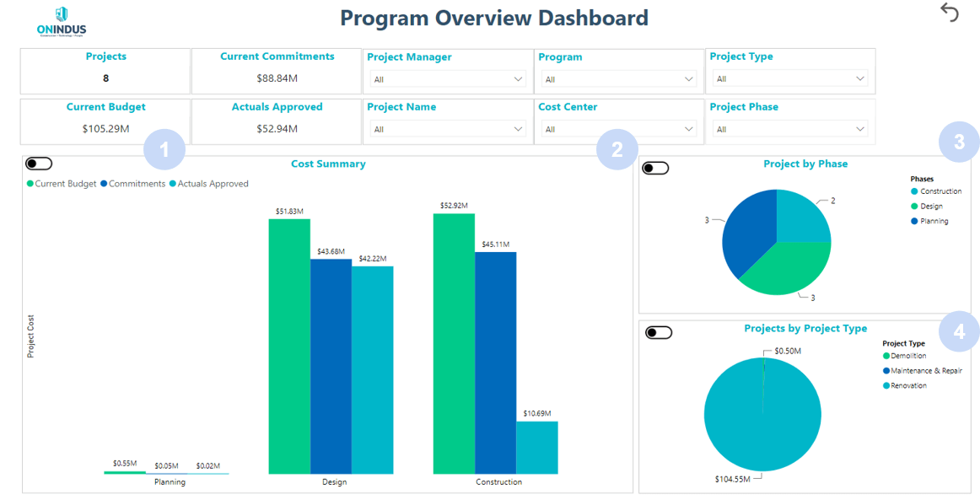The height and width of the screenshot is (500, 980).
Task: Click numbered marker 4 badge
Action: (959, 332)
